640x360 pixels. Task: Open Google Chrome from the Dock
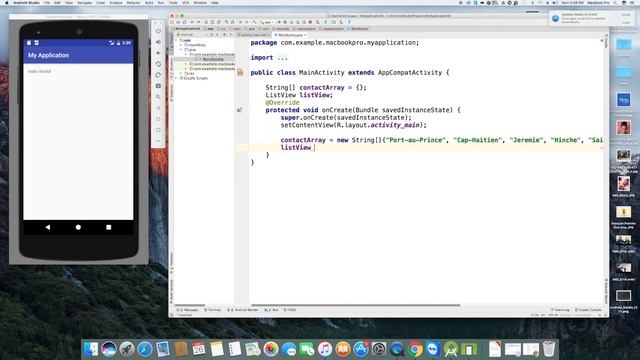point(415,349)
